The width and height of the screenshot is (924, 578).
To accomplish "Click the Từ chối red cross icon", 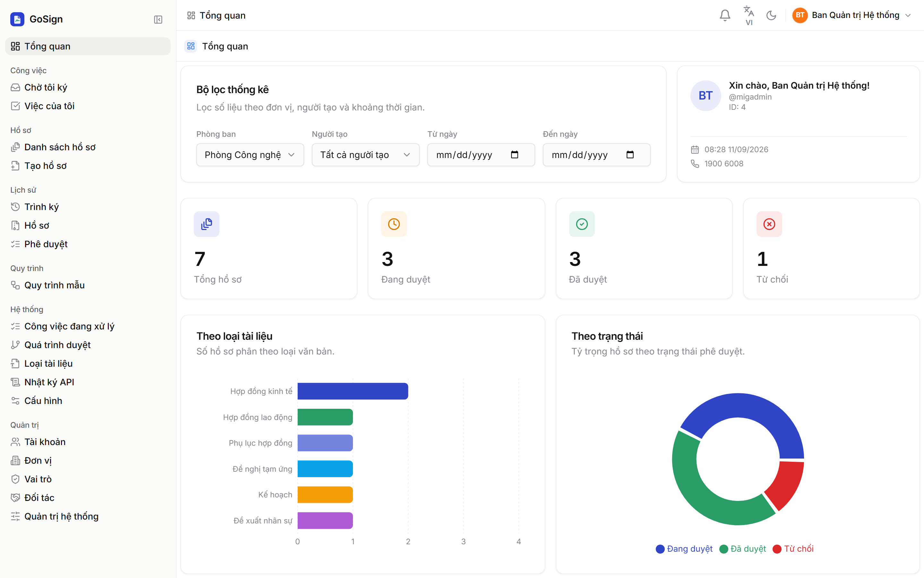I will (769, 224).
